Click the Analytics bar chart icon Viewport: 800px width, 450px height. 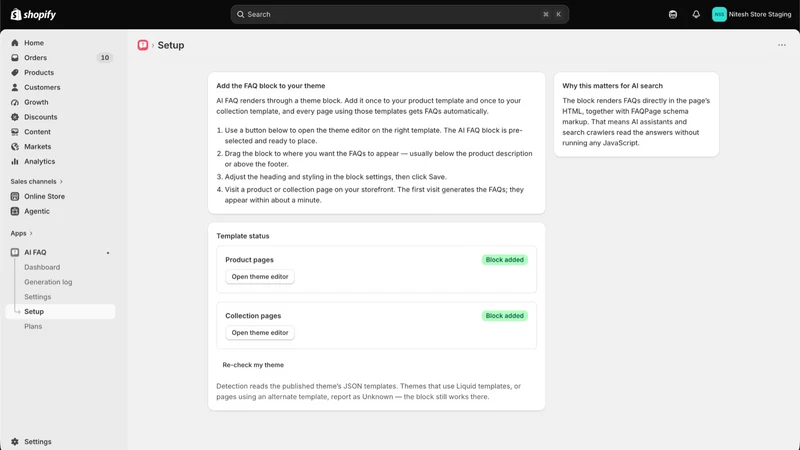15,161
